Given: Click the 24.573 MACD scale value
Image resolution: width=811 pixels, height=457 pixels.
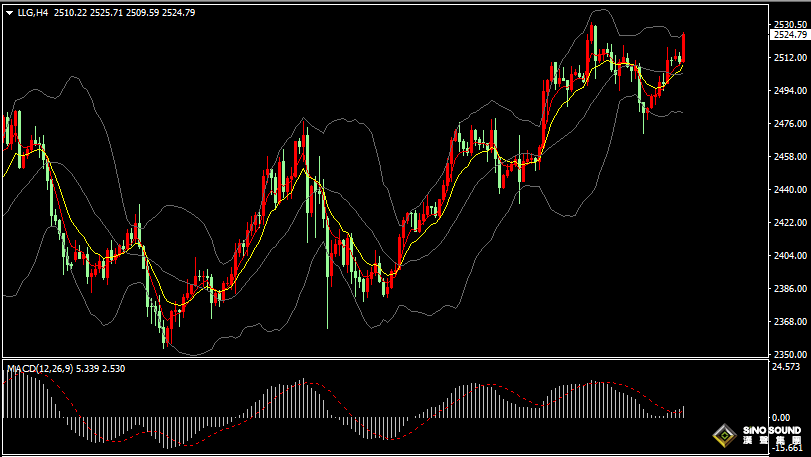Looking at the screenshot, I should 789,367.
